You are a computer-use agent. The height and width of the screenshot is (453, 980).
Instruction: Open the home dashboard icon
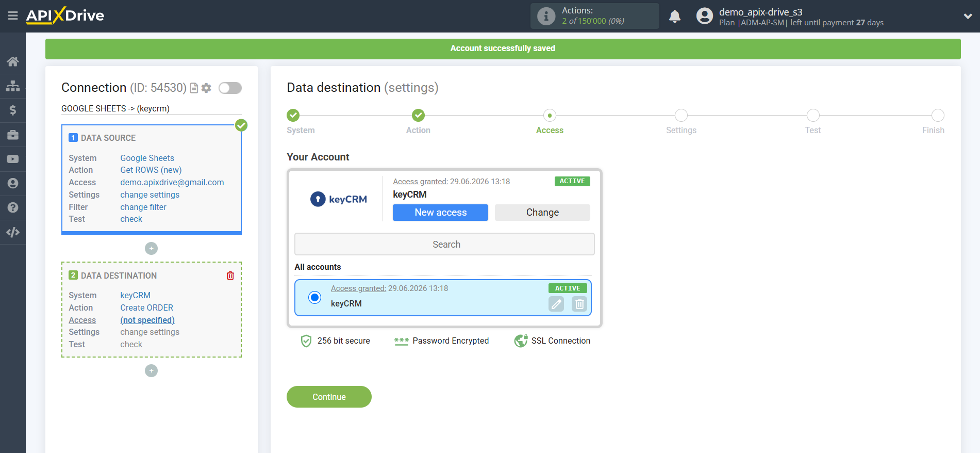pos(13,61)
